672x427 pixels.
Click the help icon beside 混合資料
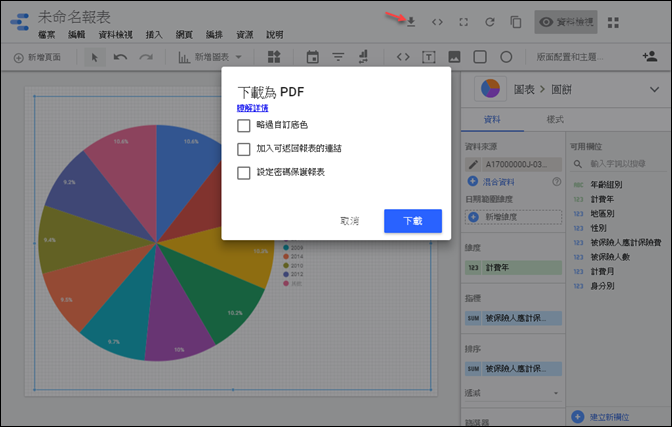tap(557, 182)
